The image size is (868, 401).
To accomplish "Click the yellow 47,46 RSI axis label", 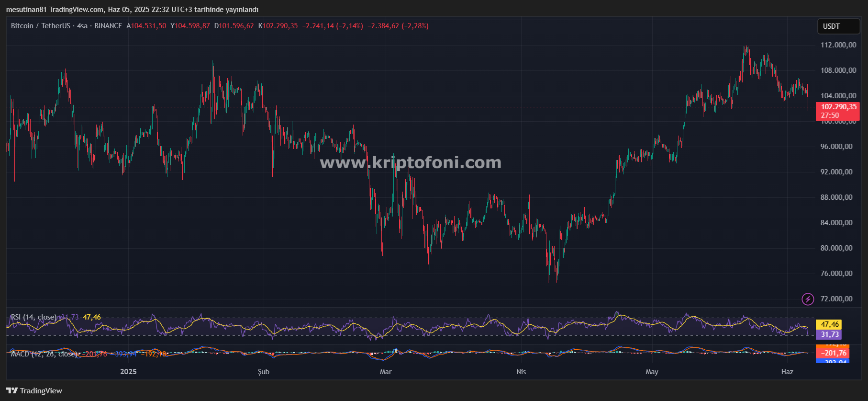I will 830,324.
